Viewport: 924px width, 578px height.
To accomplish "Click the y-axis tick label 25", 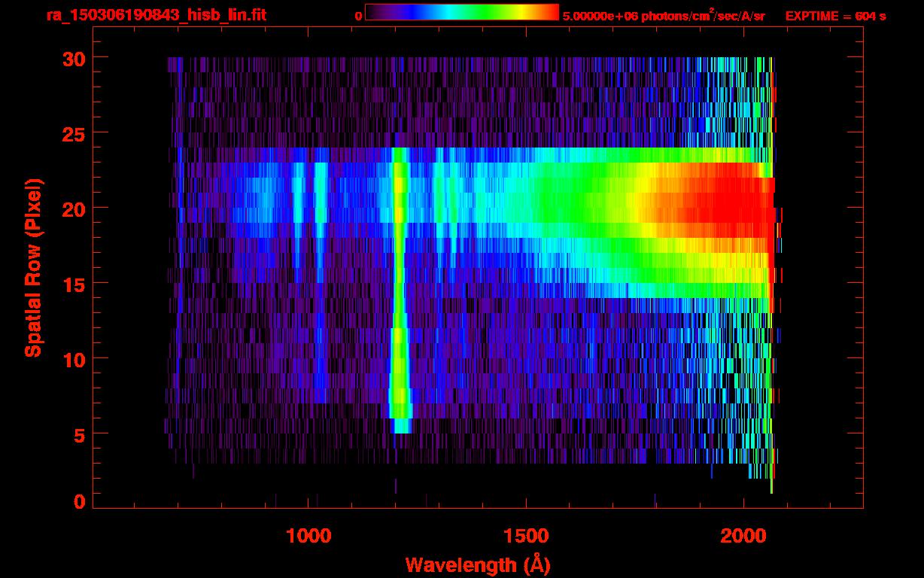I will coord(73,133).
